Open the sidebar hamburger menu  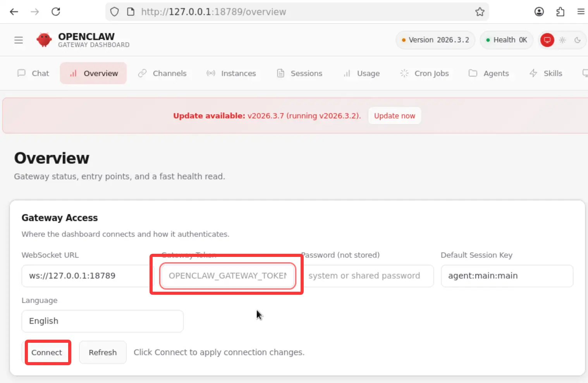coord(19,40)
